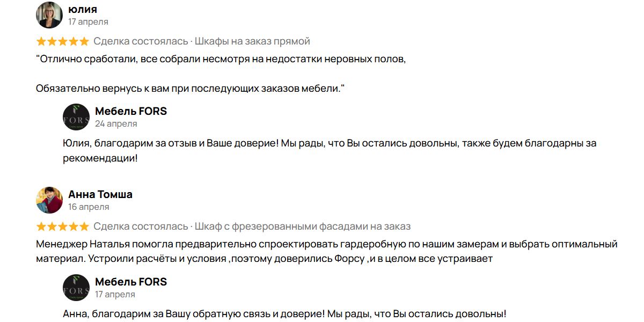Open Анна Томша's avatar picture
Viewport: 644px width, 322px height.
(49, 200)
